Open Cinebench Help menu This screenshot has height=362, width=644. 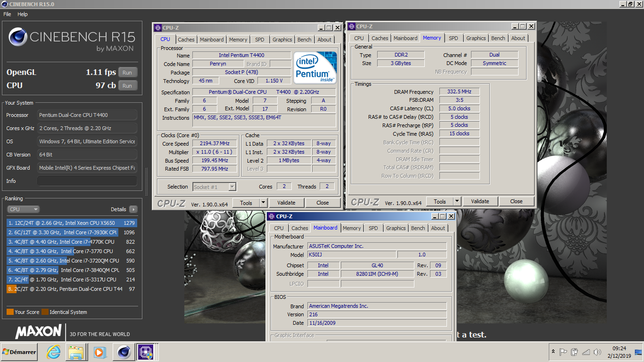pos(23,14)
